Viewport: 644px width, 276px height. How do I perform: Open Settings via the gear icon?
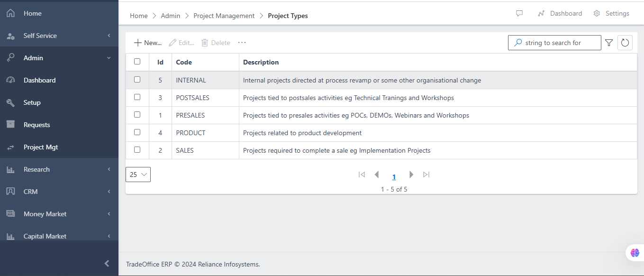pyautogui.click(x=596, y=13)
